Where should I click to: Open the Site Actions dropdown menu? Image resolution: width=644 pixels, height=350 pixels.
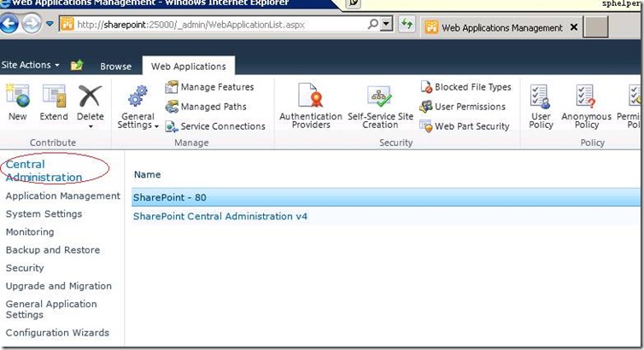(31, 65)
